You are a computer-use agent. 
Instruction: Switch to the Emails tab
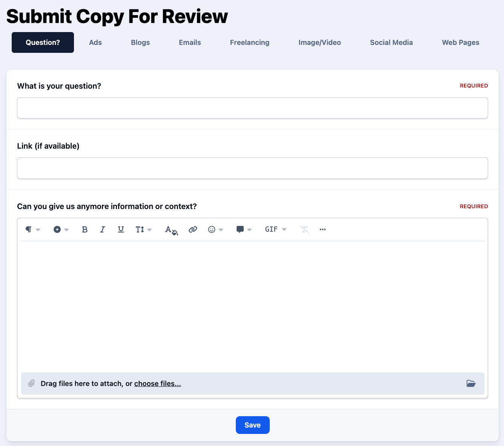coord(190,43)
